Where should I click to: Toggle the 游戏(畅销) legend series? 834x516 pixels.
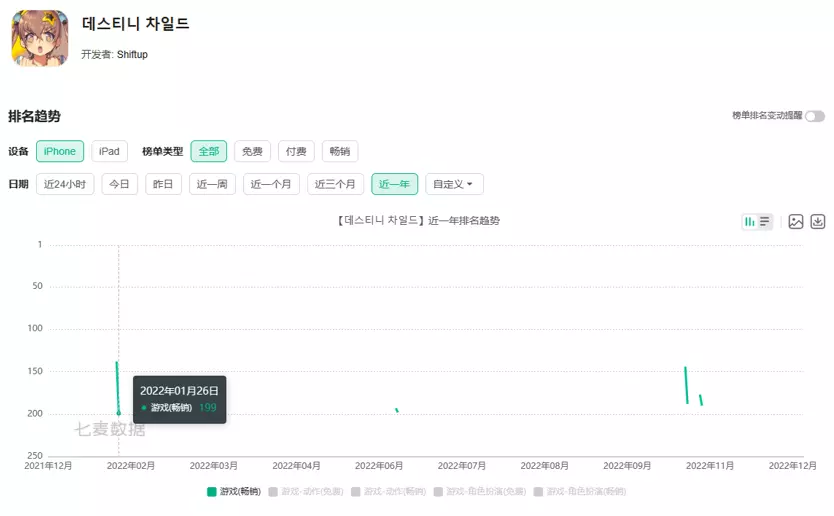tap(234, 492)
